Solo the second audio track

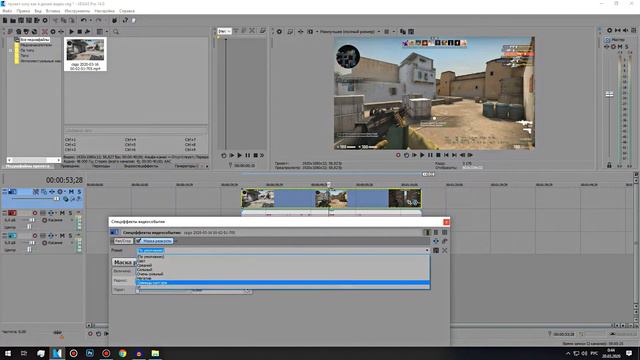tap(70, 236)
